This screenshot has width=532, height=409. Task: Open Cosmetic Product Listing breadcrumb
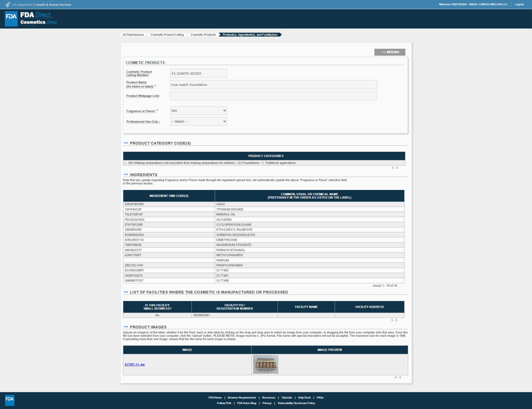167,35
